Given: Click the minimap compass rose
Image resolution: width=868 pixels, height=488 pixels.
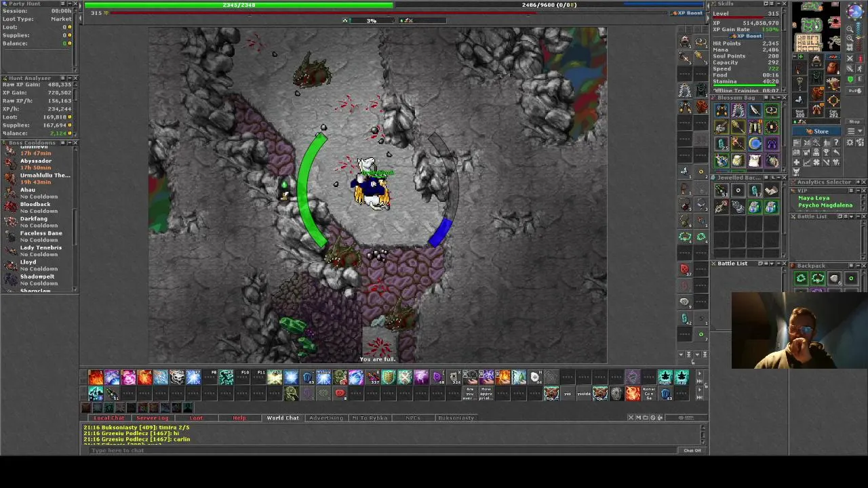Looking at the screenshot, I should 855,11.
